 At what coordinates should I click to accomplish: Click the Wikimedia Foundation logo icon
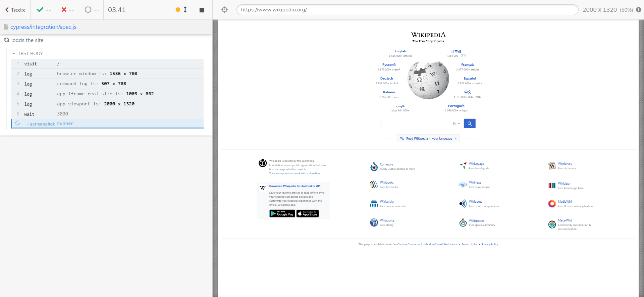(x=263, y=163)
